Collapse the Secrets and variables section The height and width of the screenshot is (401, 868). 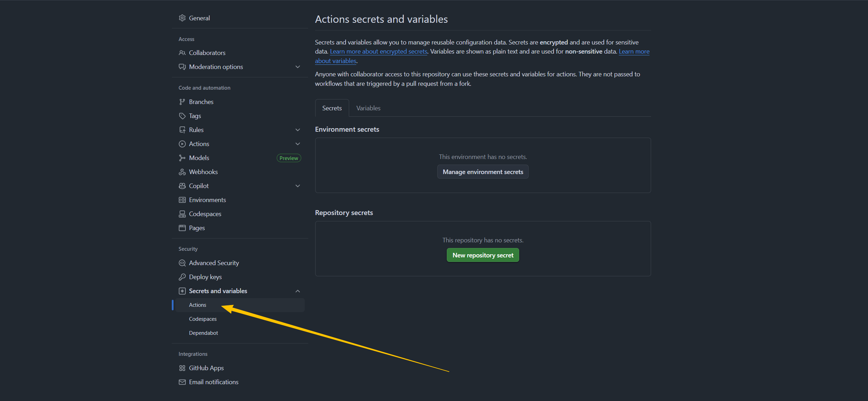tap(298, 291)
